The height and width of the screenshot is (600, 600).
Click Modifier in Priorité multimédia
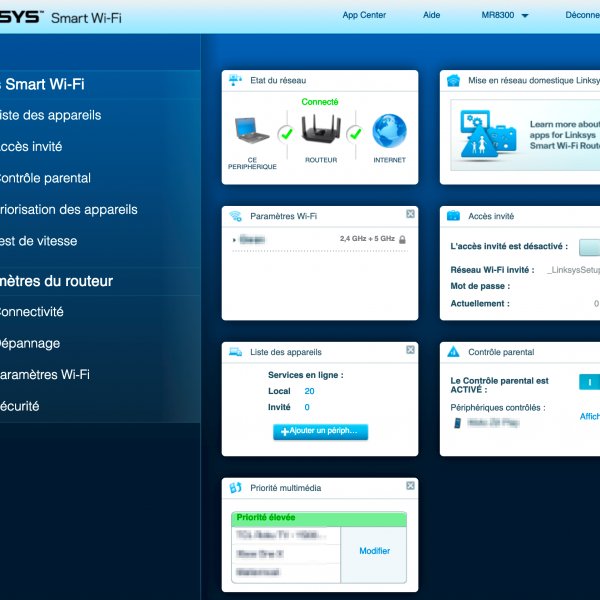(x=374, y=551)
